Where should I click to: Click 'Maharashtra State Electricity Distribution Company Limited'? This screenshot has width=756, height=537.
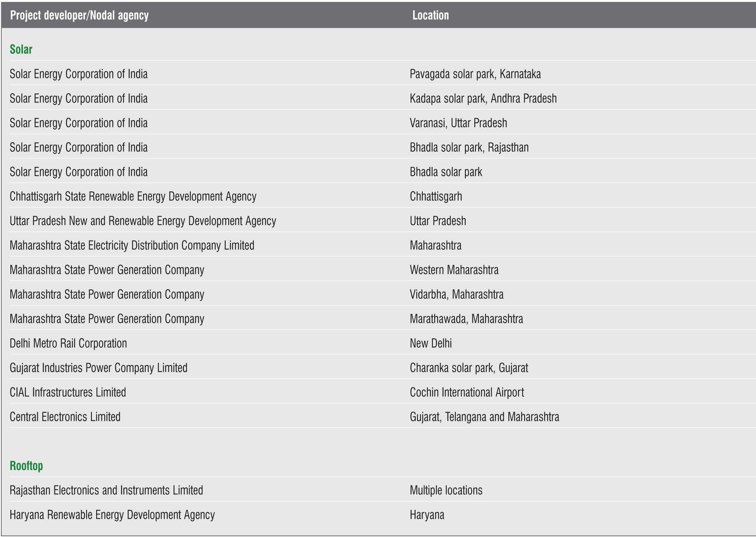click(132, 245)
